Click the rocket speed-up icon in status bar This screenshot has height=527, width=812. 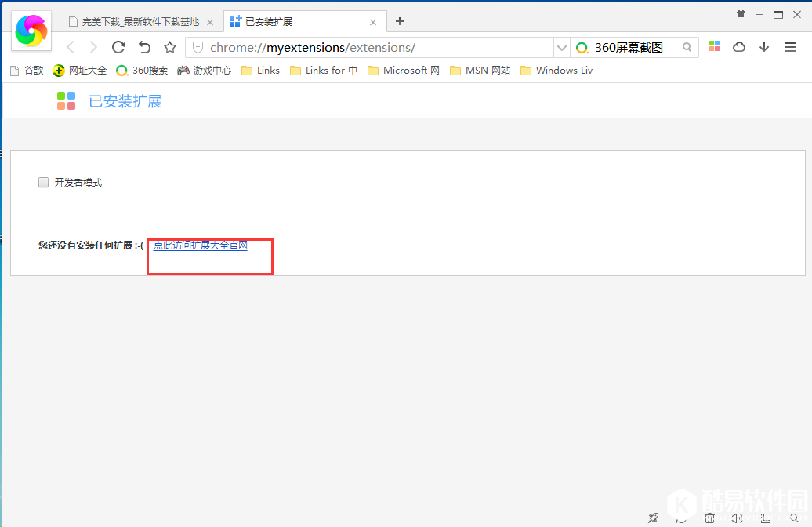click(653, 518)
